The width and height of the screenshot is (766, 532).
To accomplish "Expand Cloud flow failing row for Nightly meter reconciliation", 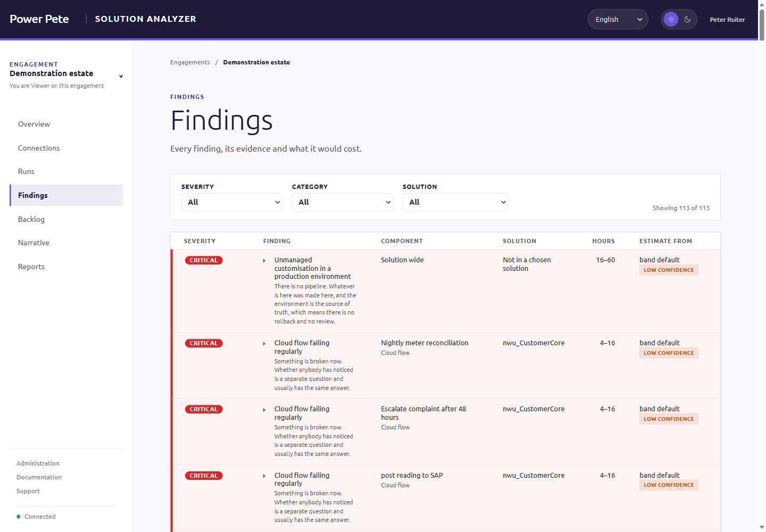I will point(264,344).
